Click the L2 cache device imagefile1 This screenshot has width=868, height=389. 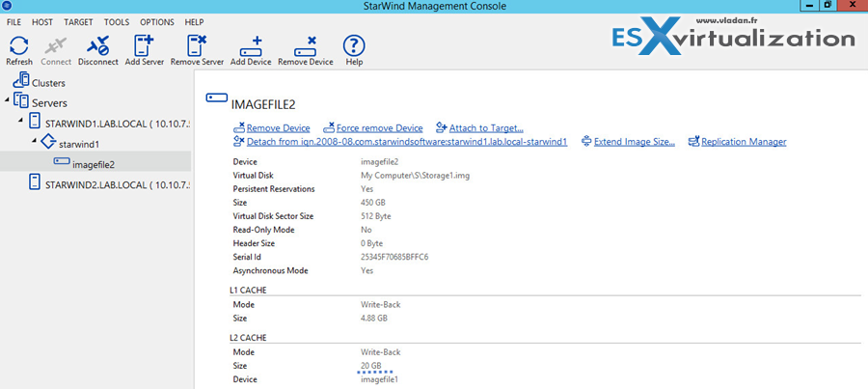[379, 379]
